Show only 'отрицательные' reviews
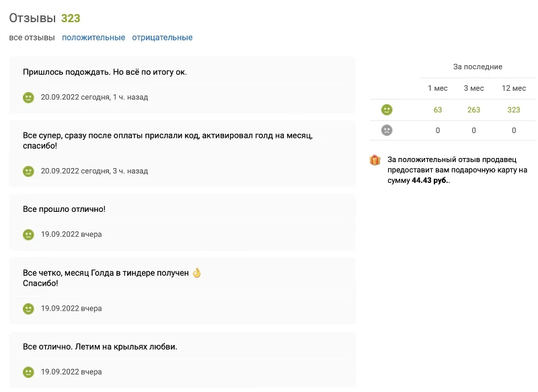This screenshot has height=392, width=538. pos(162,38)
